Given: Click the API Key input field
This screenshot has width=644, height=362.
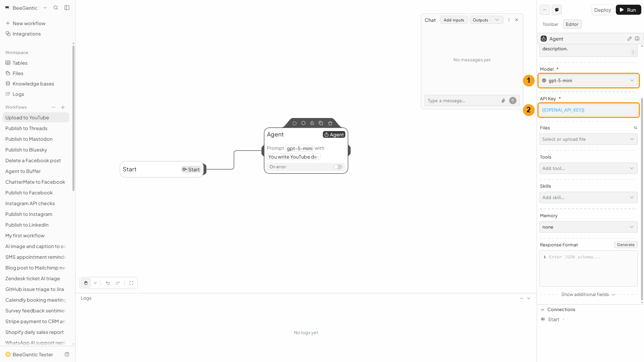Looking at the screenshot, I should pos(588,110).
